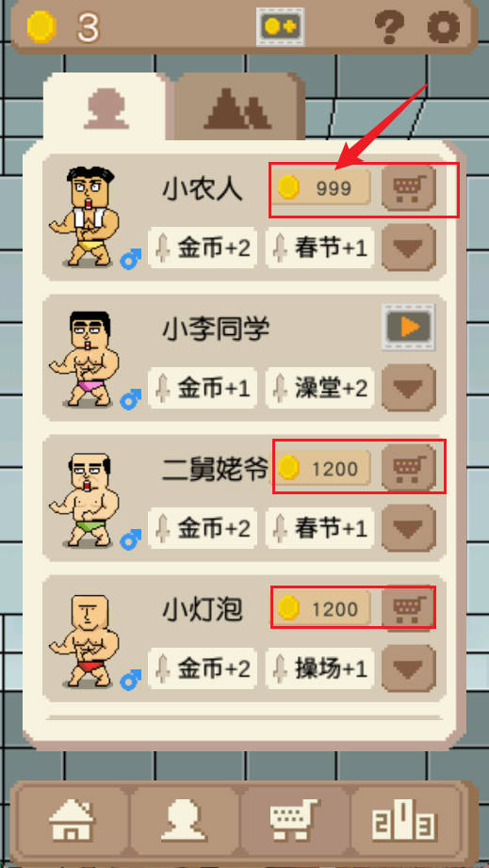Go to home in bottom navigation
This screenshot has width=489, height=868.
[73, 822]
